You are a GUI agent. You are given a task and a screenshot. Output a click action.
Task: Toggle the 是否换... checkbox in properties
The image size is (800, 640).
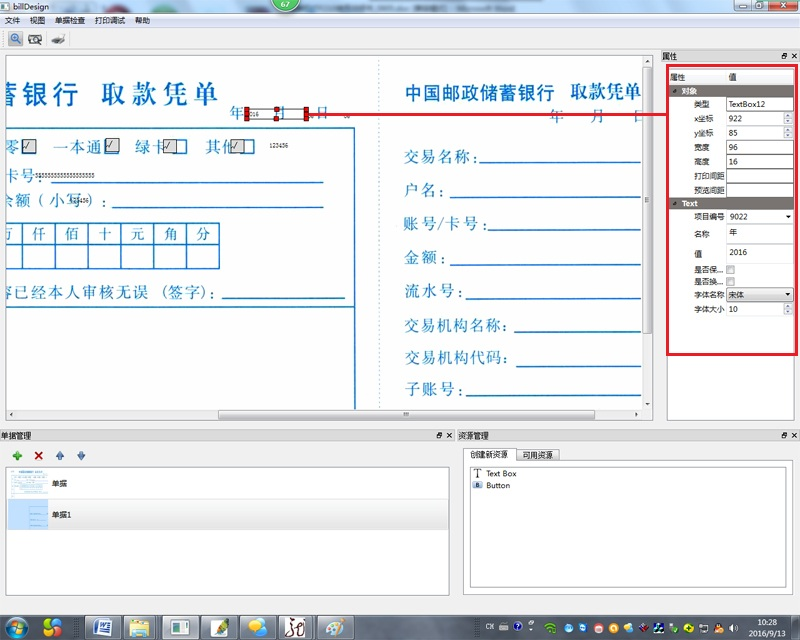[x=731, y=282]
